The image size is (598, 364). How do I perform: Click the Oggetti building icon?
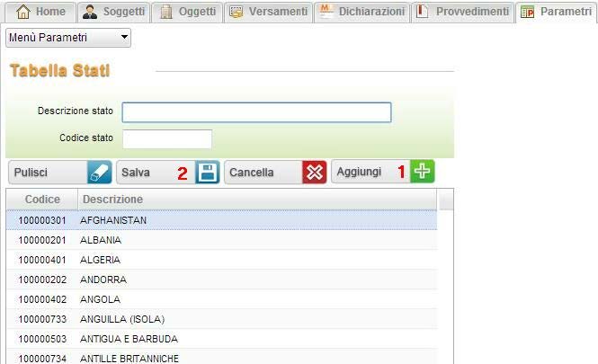coord(165,12)
